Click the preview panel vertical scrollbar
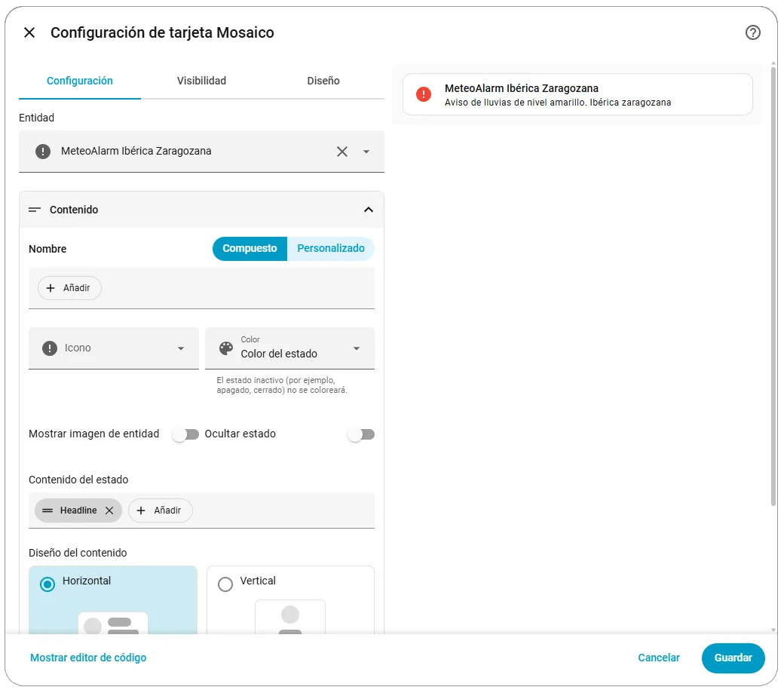 pyautogui.click(x=773, y=285)
